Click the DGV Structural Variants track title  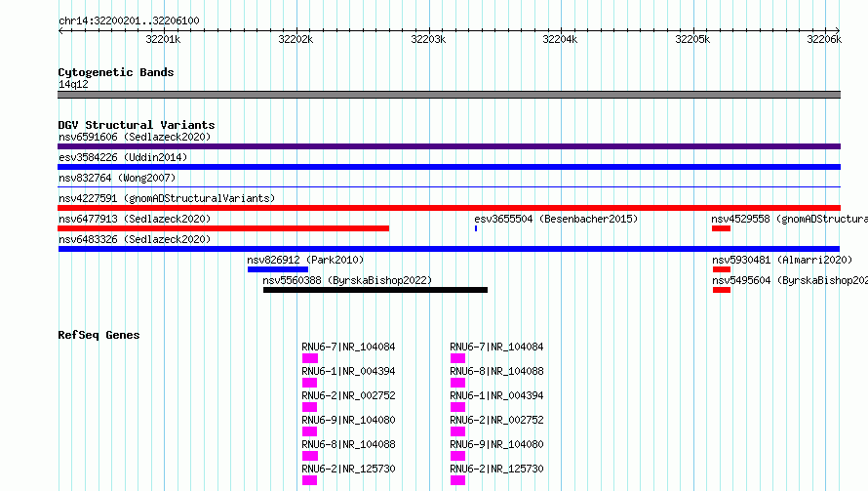pyautogui.click(x=137, y=125)
